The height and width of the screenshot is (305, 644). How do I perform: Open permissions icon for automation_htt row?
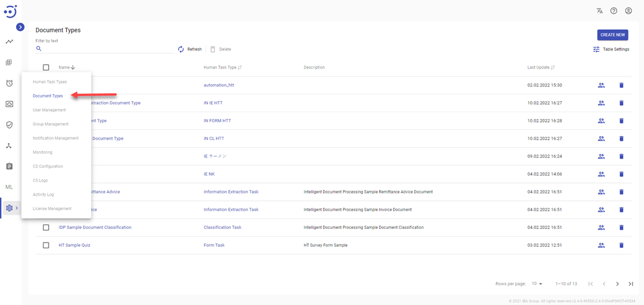coord(601,85)
